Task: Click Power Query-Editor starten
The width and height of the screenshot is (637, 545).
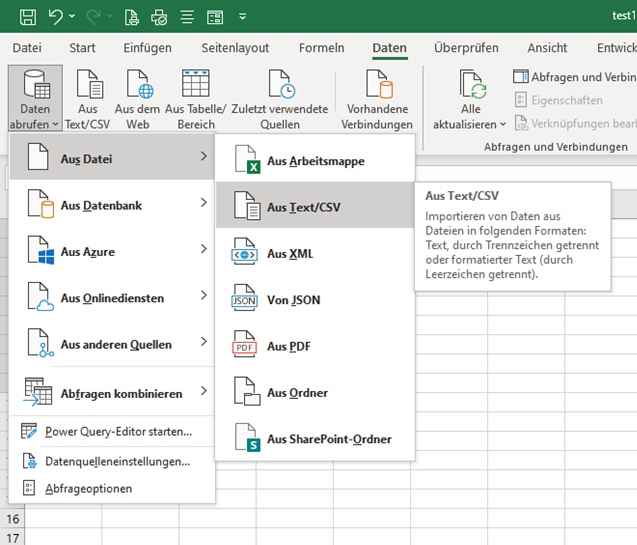Action: (x=112, y=431)
